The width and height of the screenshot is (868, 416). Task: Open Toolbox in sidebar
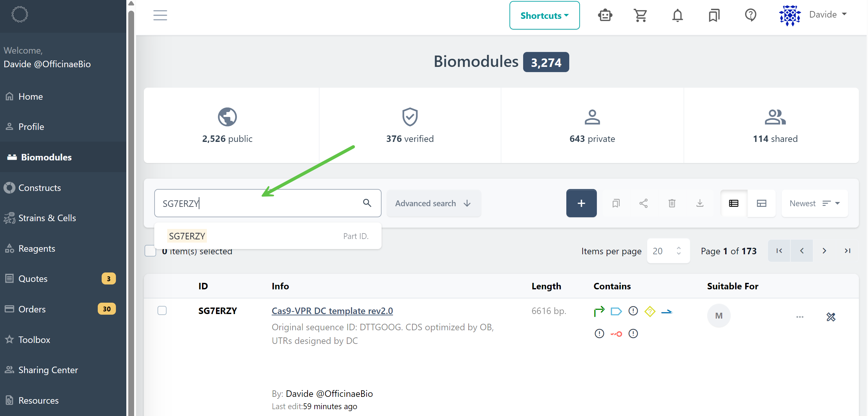(x=63, y=340)
